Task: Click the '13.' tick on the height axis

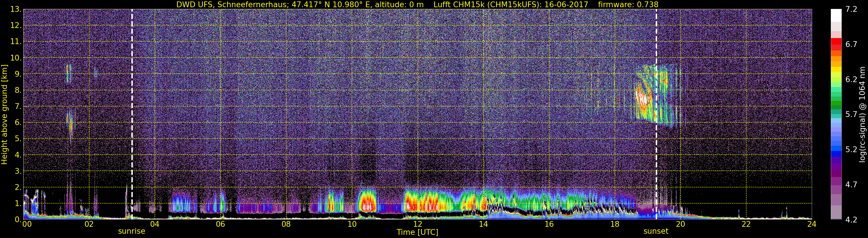Action: click(x=16, y=9)
